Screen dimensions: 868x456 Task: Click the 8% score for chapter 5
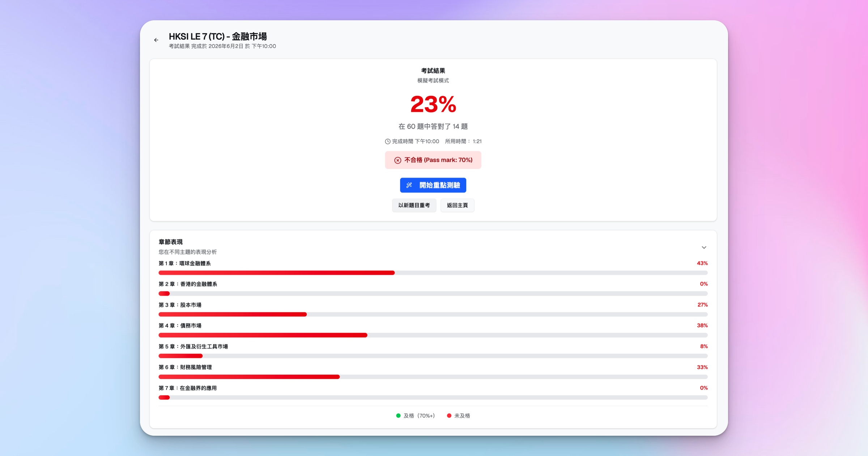click(x=704, y=346)
